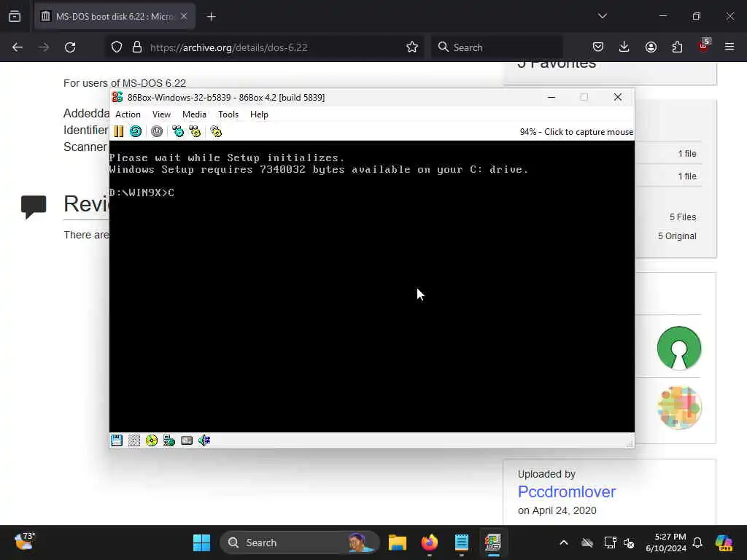The height and width of the screenshot is (560, 747).
Task: Click inside emulator screen to capture mouse
Action: pyautogui.click(x=371, y=286)
